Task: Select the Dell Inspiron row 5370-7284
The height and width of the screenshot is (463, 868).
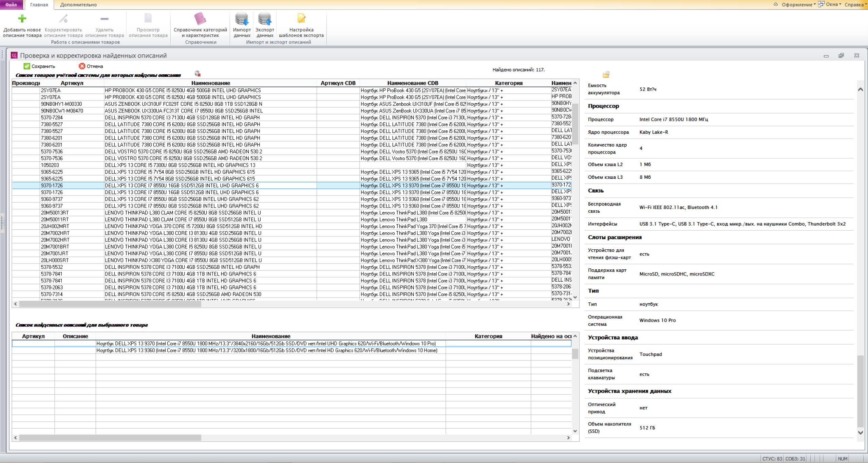Action: [292, 118]
